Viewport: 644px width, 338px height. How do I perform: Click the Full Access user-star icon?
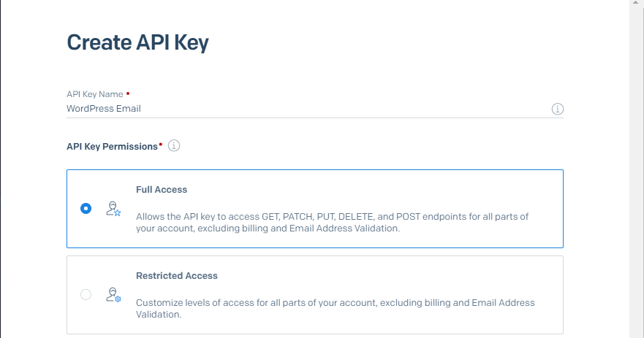click(x=113, y=209)
